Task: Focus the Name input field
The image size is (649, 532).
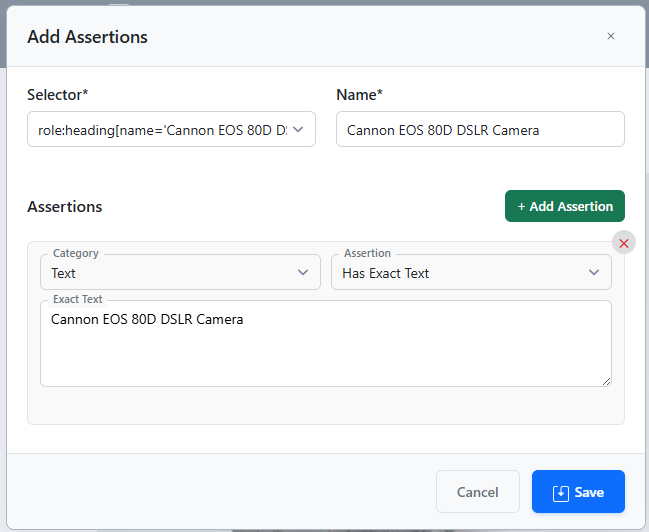Action: pos(480,129)
